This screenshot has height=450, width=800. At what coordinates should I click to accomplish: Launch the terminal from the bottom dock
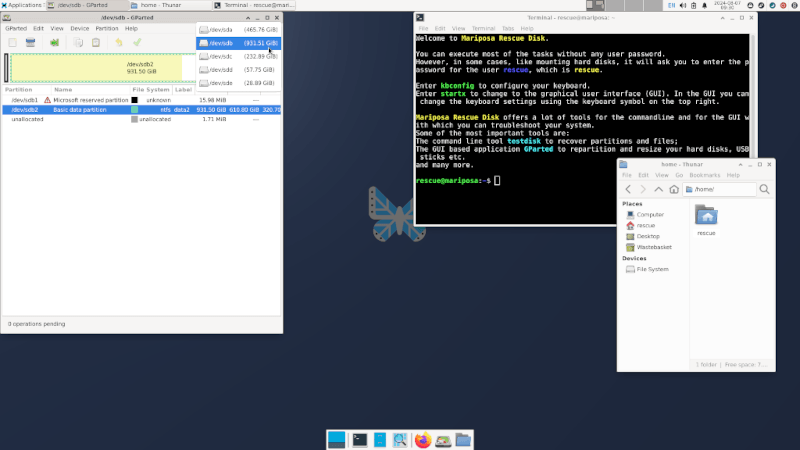coord(359,439)
